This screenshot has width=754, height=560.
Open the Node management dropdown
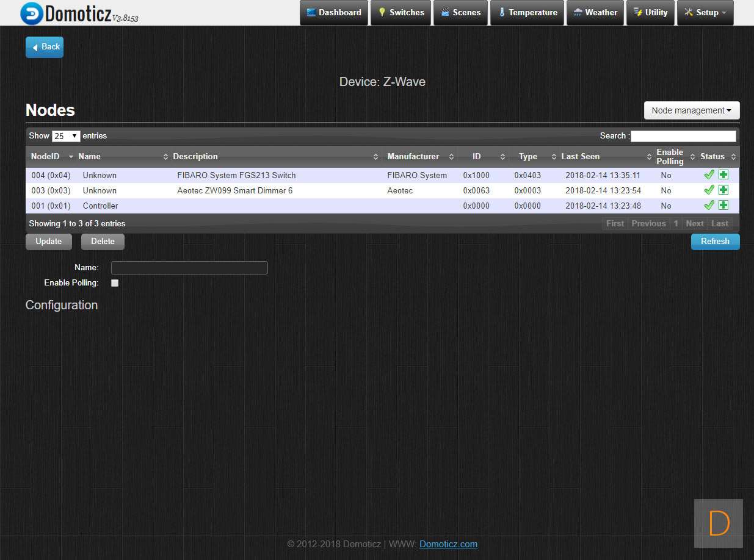[691, 110]
